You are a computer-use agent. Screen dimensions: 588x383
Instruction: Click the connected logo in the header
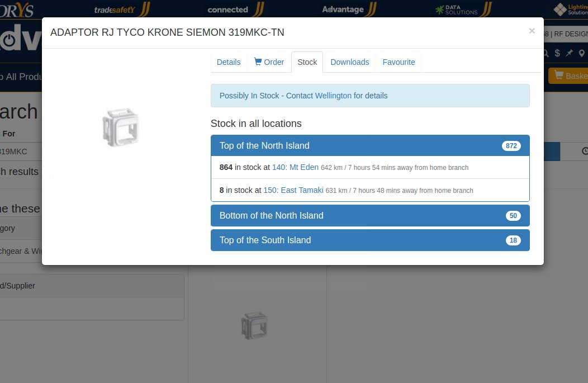(x=236, y=9)
